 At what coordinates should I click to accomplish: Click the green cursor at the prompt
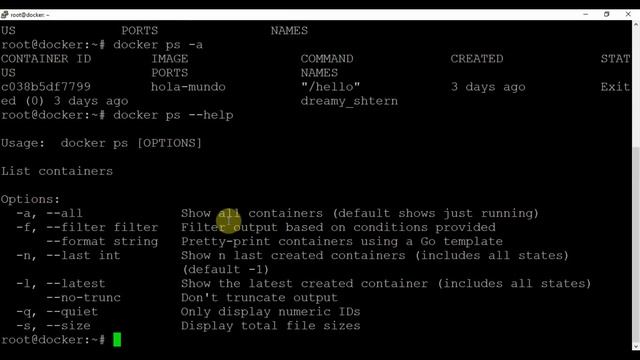[x=117, y=340]
